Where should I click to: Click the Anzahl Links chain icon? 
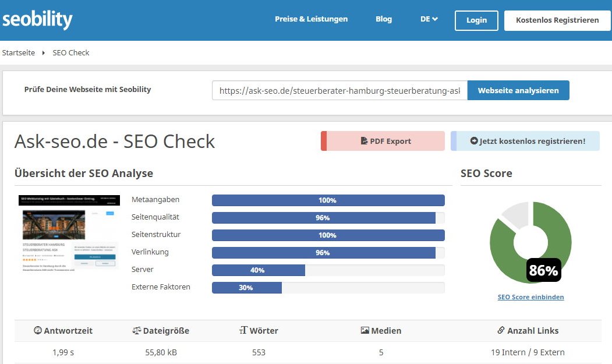tap(501, 330)
